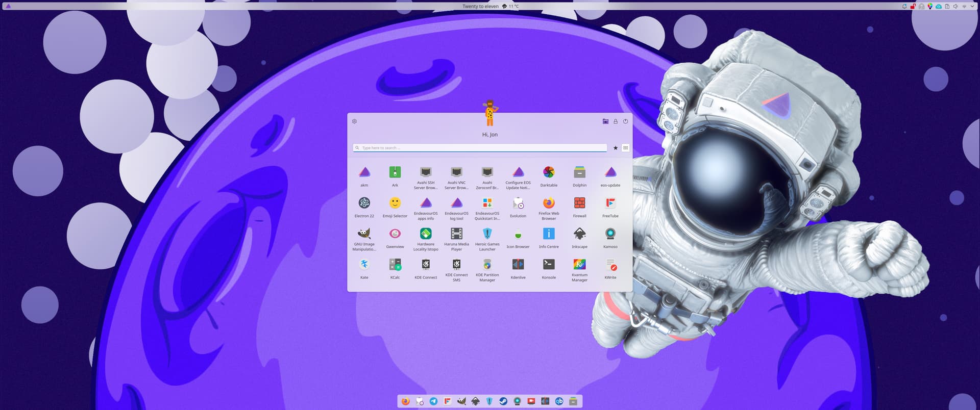
Task: Open the home folder button in launcher
Action: pyautogui.click(x=605, y=121)
